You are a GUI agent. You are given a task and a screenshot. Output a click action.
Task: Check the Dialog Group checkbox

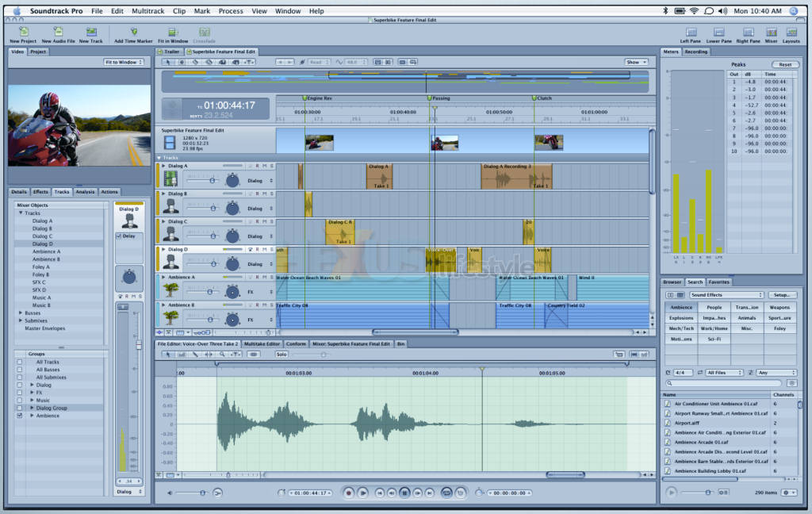click(20, 409)
